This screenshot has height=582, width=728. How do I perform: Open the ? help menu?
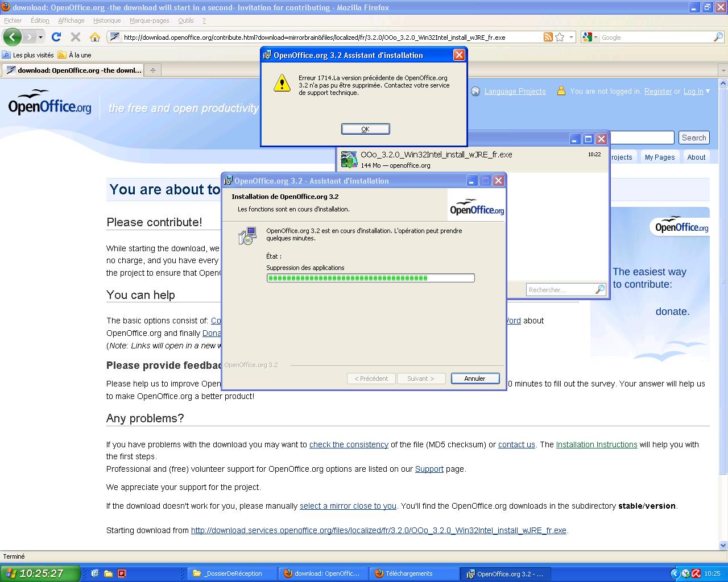204,20
